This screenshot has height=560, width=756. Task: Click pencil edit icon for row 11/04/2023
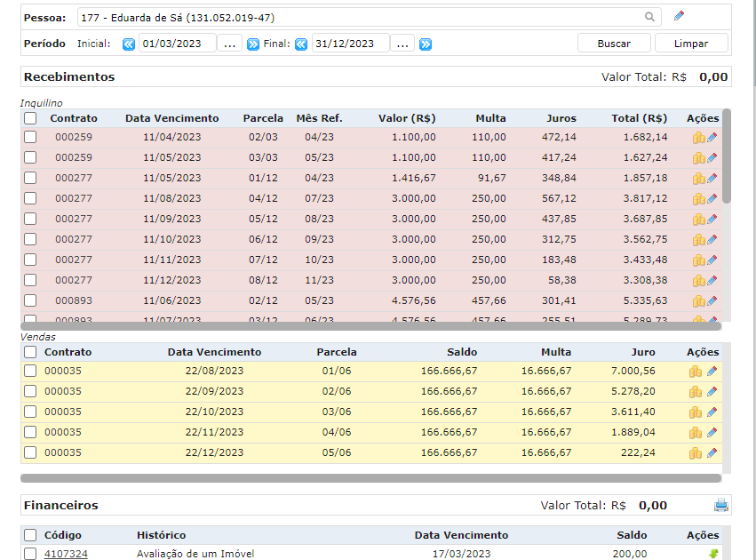pos(712,138)
